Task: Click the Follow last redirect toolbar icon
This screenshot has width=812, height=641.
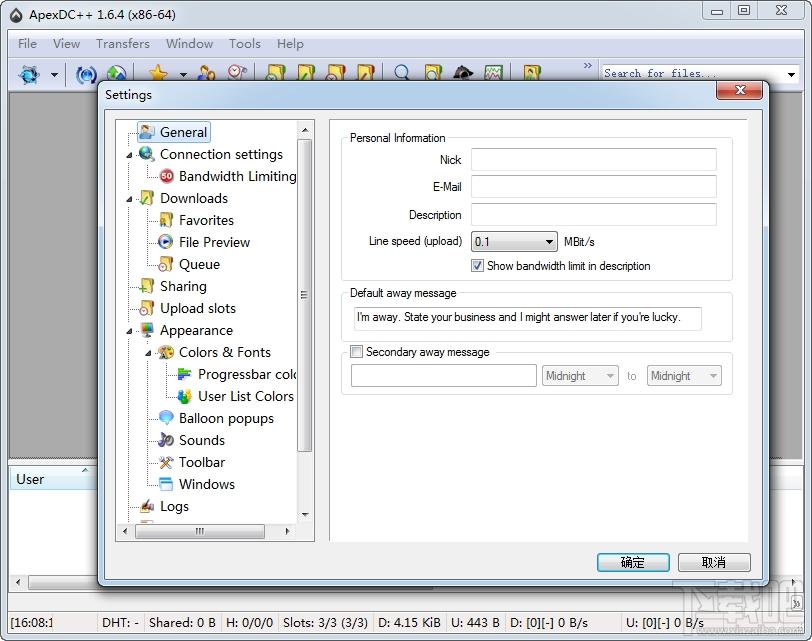Action: pos(117,74)
